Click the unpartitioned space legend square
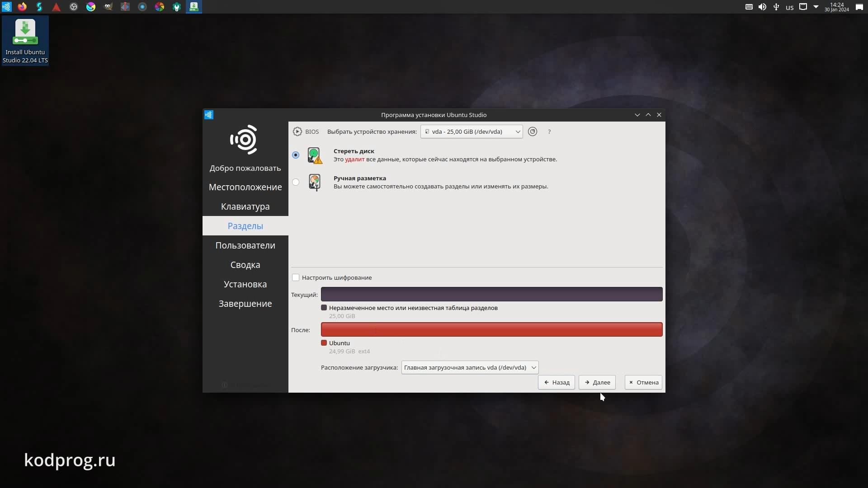Screen dimensions: 868x488 [324, 308]
